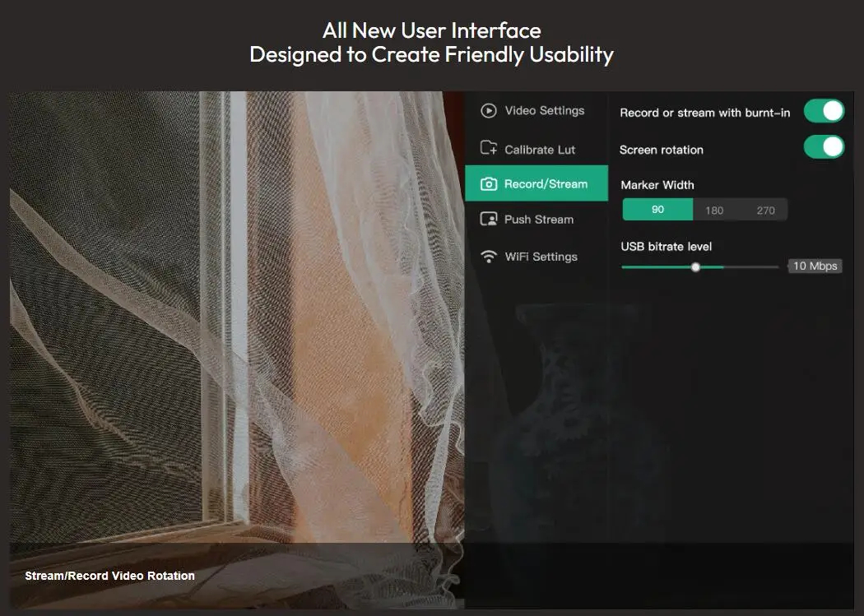This screenshot has height=616, width=864.
Task: Click the 10 Mbps bitrate value
Action: 815,266
